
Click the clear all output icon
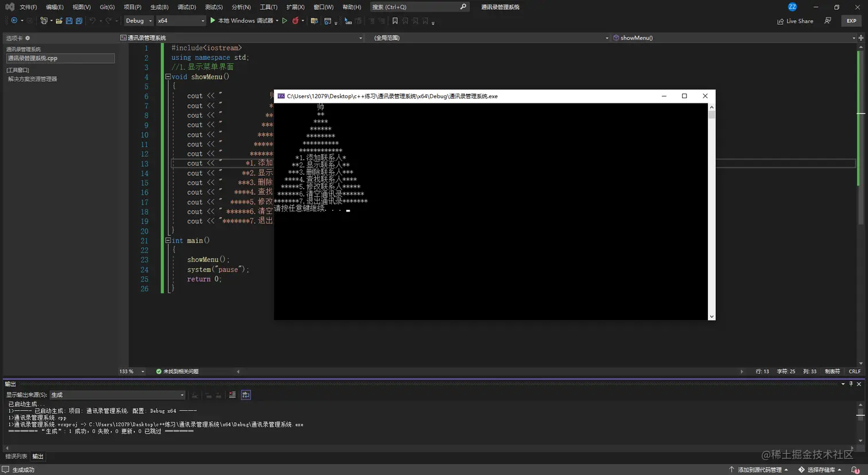pyautogui.click(x=232, y=395)
